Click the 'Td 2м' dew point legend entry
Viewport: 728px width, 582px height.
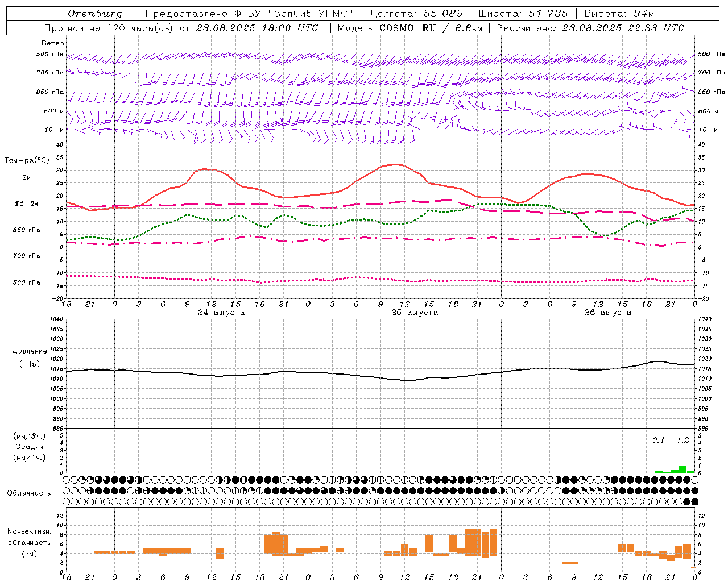point(26,203)
